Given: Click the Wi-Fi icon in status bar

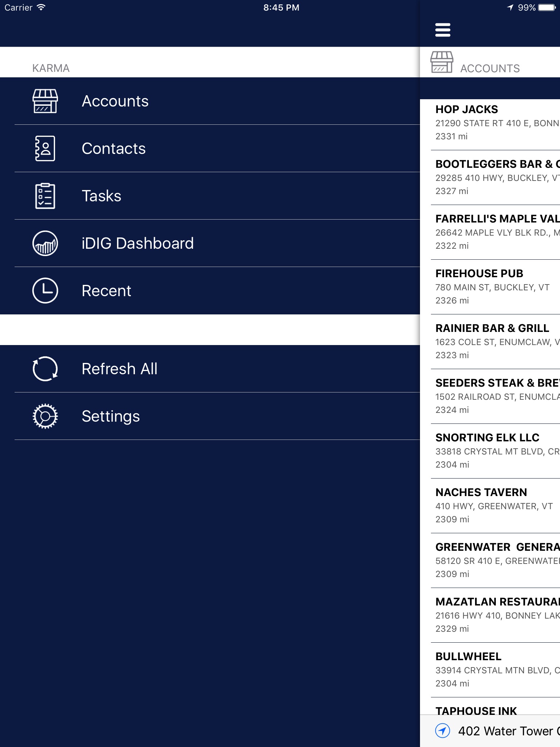Looking at the screenshot, I should point(41,7).
